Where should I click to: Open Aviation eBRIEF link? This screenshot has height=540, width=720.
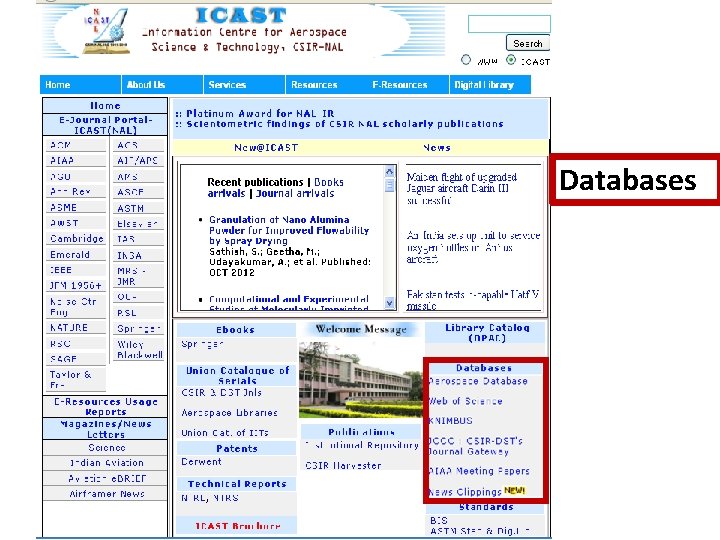107,478
